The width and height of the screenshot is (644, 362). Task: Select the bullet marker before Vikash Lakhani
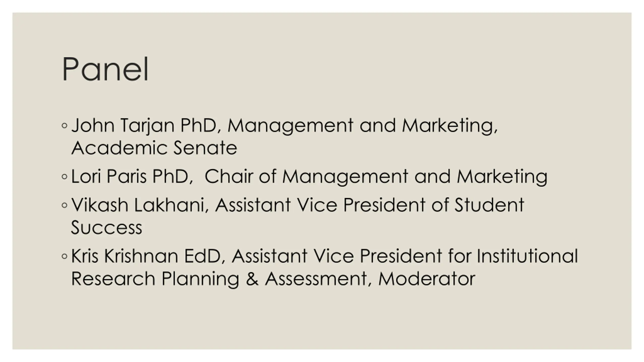click(x=64, y=205)
